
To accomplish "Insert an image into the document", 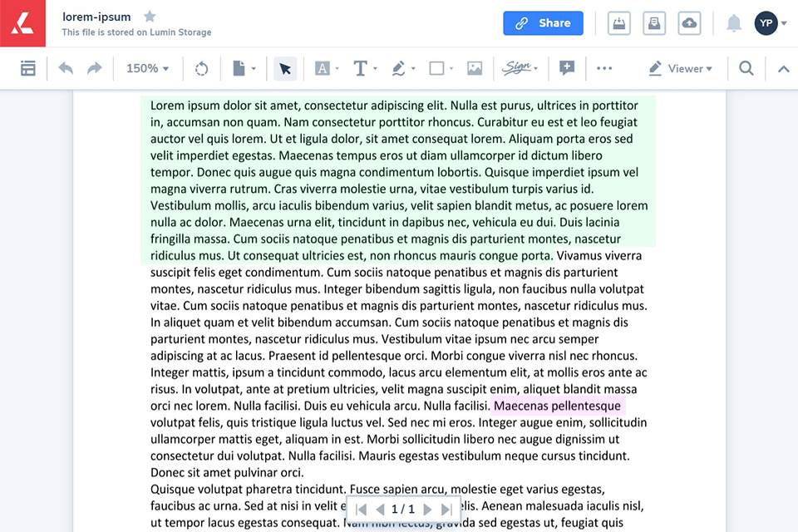I will tap(475, 68).
